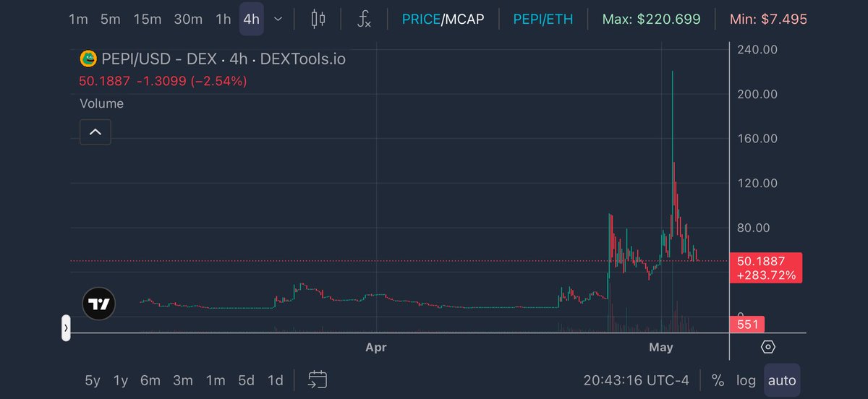
Task: Switch to 15m timeframe
Action: [147, 19]
